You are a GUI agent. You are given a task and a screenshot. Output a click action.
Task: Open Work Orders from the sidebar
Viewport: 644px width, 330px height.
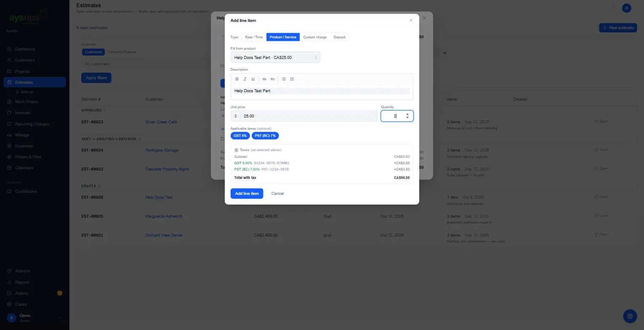pyautogui.click(x=26, y=102)
